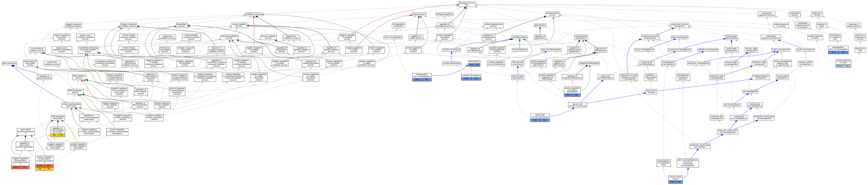
Task: Click 'neural crest cell fate commitment' node
Action: click(577, 105)
